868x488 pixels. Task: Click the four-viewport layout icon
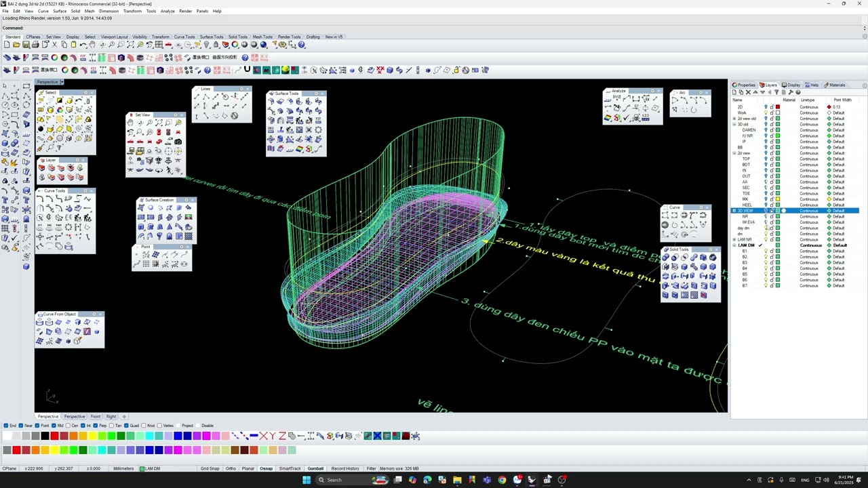point(159,45)
